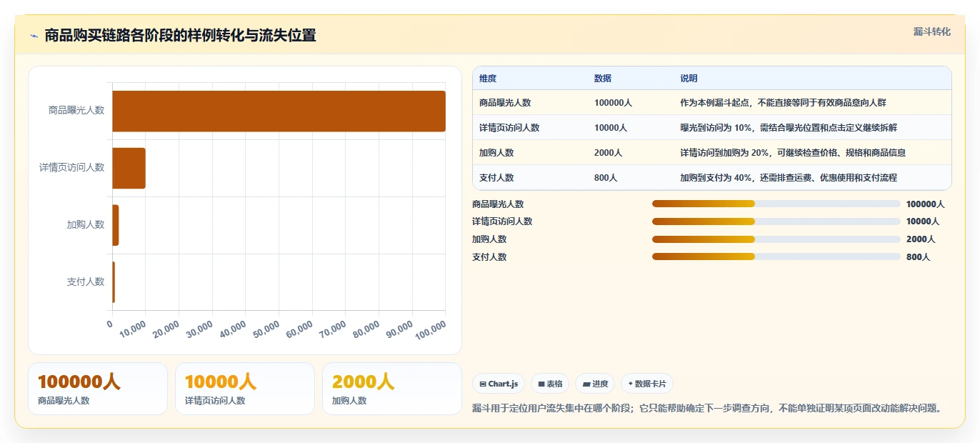The height and width of the screenshot is (443, 980).
Task: Click the 数据卡片 chip
Action: (647, 384)
